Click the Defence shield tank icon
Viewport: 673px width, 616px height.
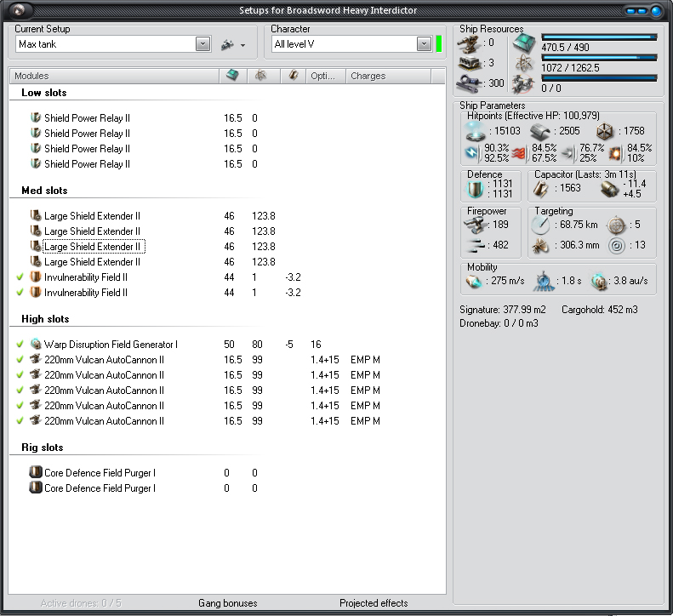[x=475, y=188]
